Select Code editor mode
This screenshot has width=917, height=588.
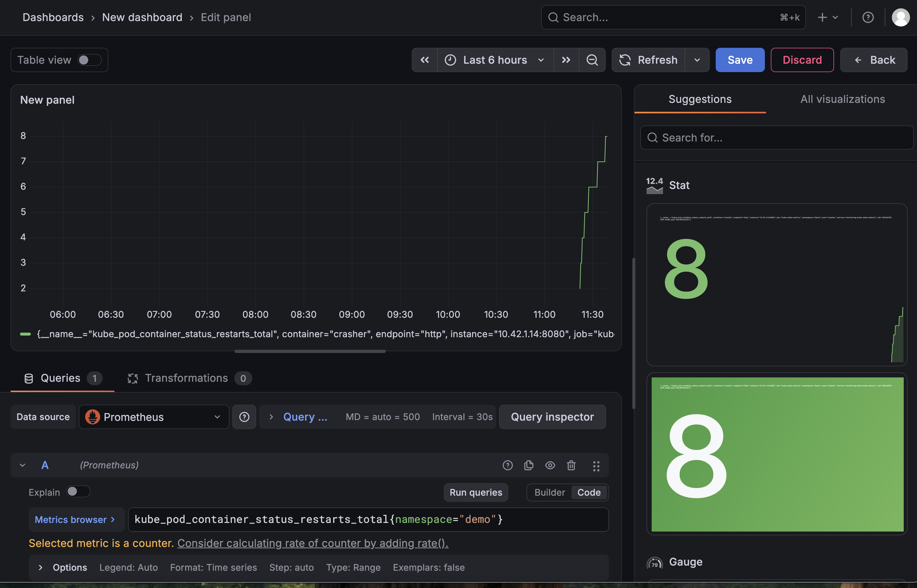589,492
